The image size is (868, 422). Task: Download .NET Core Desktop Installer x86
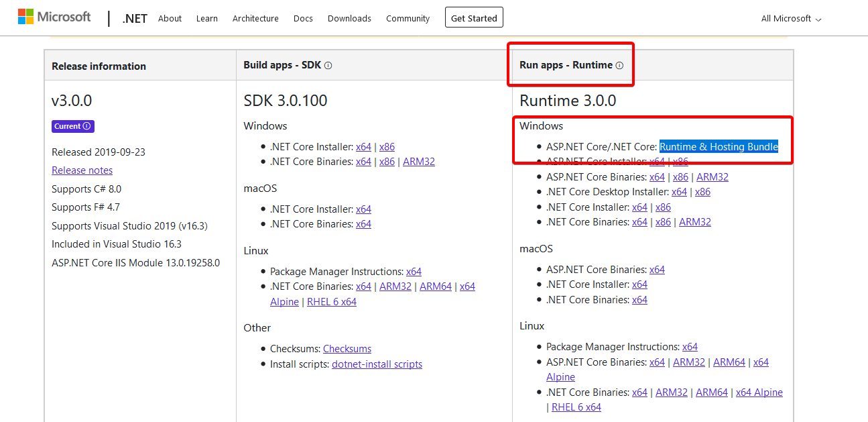(702, 192)
